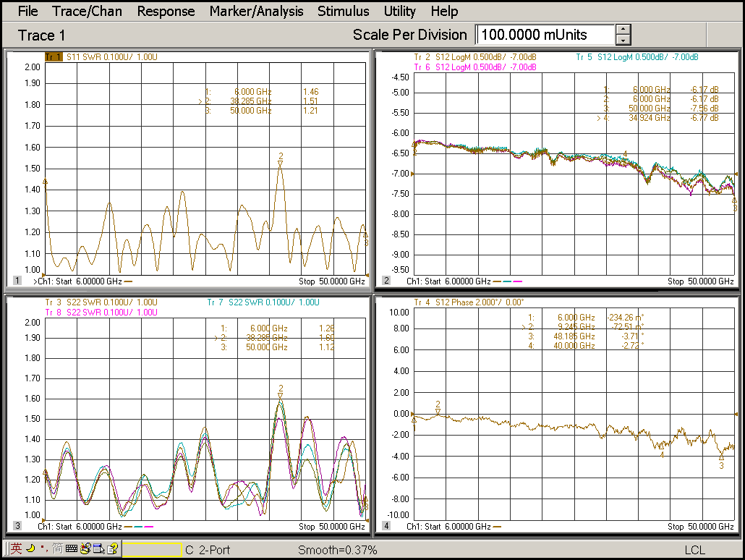Select window 1 number badge
This screenshot has height=560, width=745.
(x=17, y=281)
